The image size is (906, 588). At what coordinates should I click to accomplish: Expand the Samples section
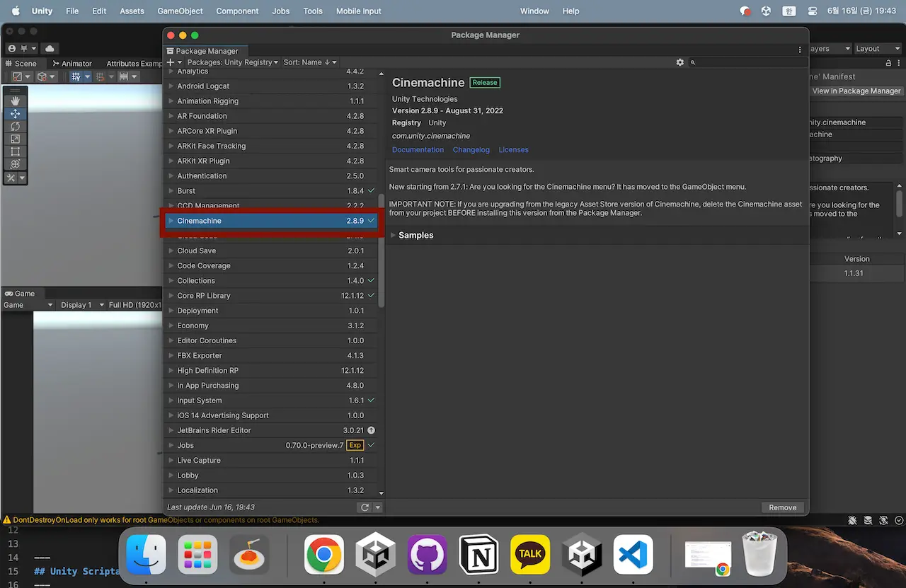[393, 235]
